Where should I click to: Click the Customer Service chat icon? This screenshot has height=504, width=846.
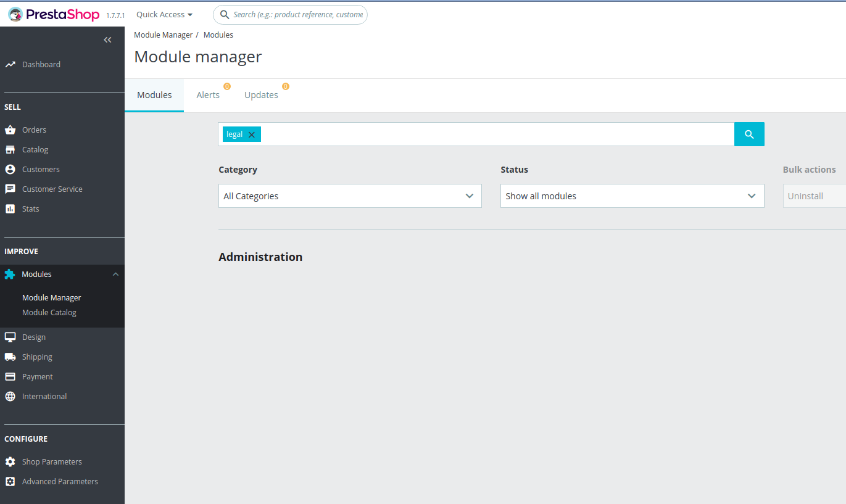coord(10,189)
